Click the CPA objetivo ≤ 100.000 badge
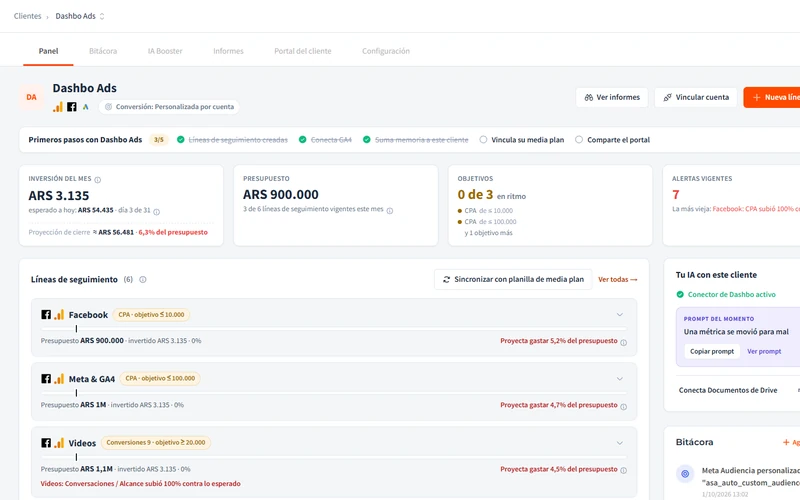The image size is (800, 500). coord(160,379)
